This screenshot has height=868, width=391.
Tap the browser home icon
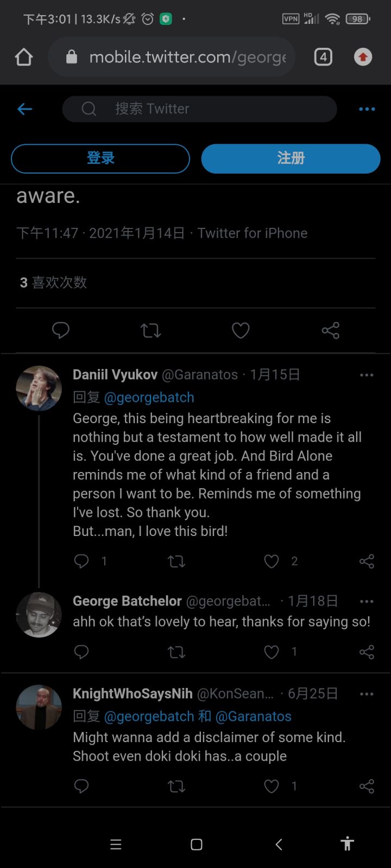tap(24, 57)
